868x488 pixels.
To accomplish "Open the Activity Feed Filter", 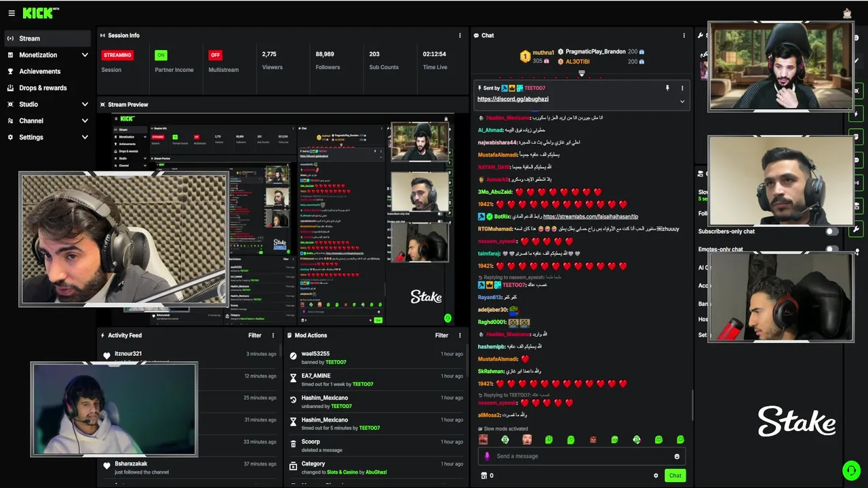I will pyautogui.click(x=254, y=335).
